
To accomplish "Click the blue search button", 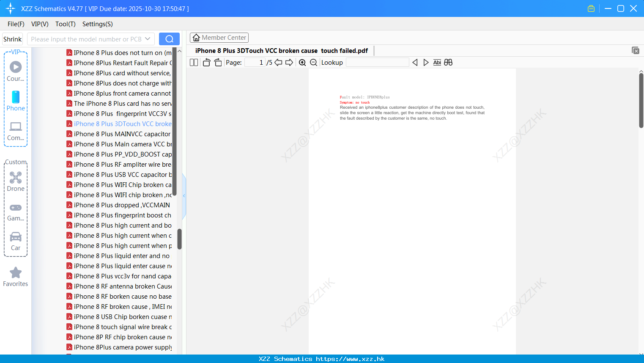I will coord(169,39).
